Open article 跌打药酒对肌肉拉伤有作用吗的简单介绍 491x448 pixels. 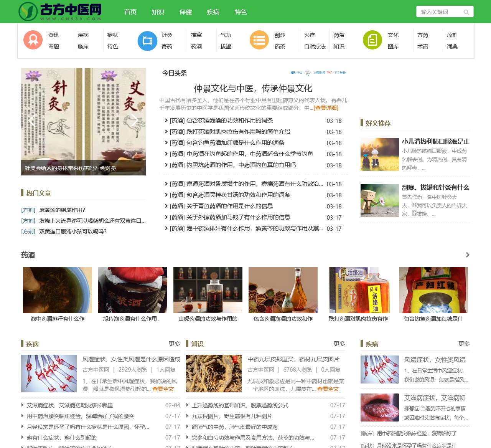pos(238,132)
